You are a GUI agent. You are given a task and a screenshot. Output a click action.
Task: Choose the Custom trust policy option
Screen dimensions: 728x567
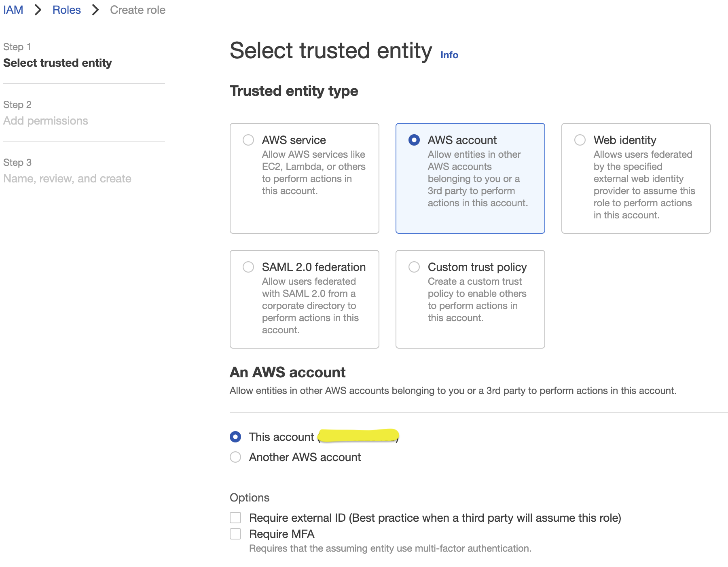414,267
